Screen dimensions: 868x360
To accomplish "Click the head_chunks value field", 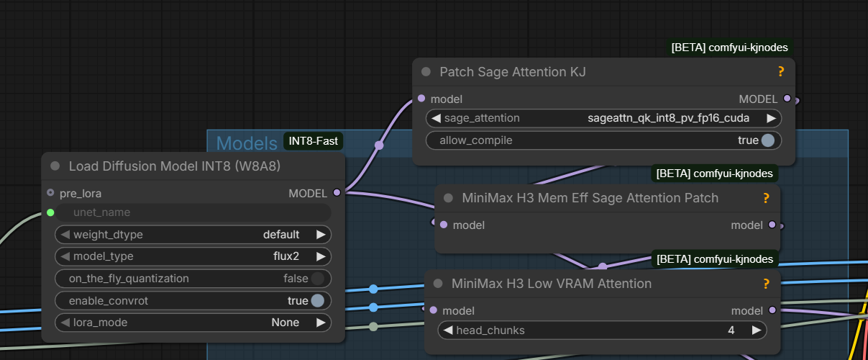I will pyautogui.click(x=603, y=330).
